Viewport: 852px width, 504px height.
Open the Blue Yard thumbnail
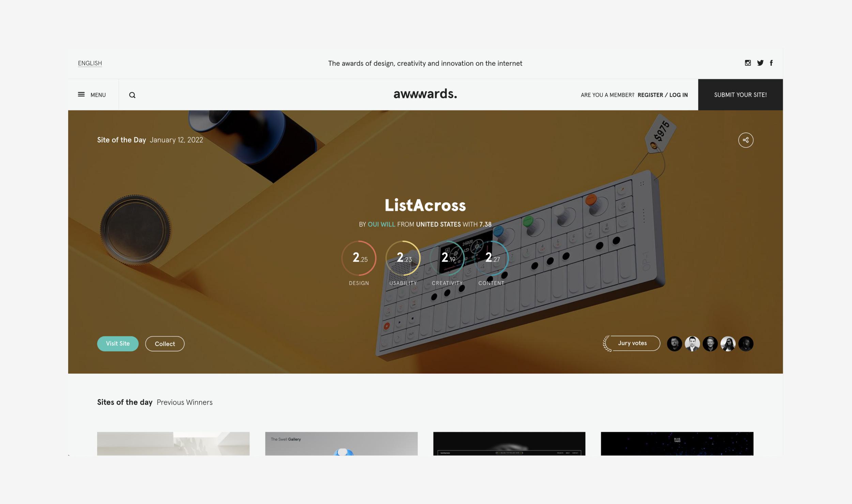[677, 444]
